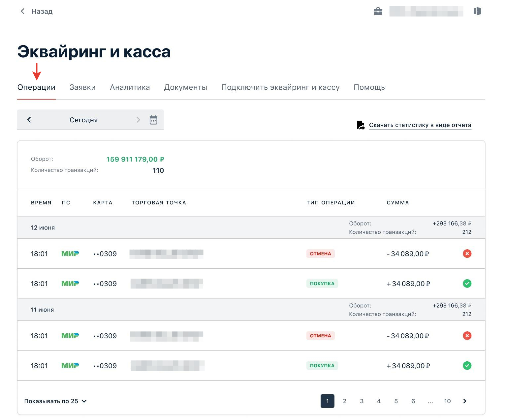This screenshot has width=505, height=420.
Task: Click the briefcase icon in the header
Action: [x=378, y=11]
